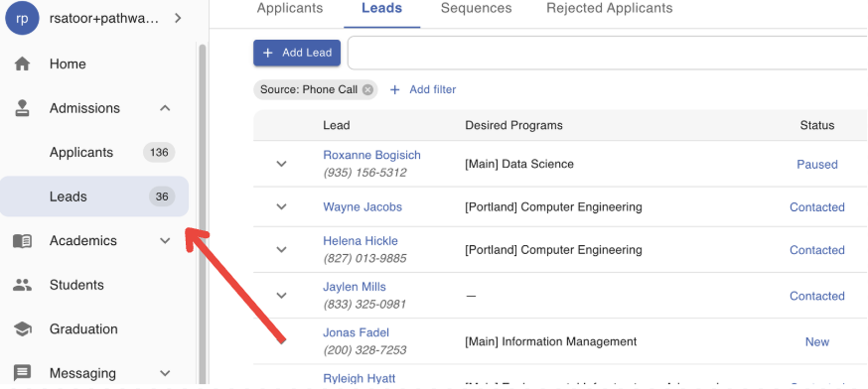
Task: Click the Leads count badge 36
Action: point(162,196)
